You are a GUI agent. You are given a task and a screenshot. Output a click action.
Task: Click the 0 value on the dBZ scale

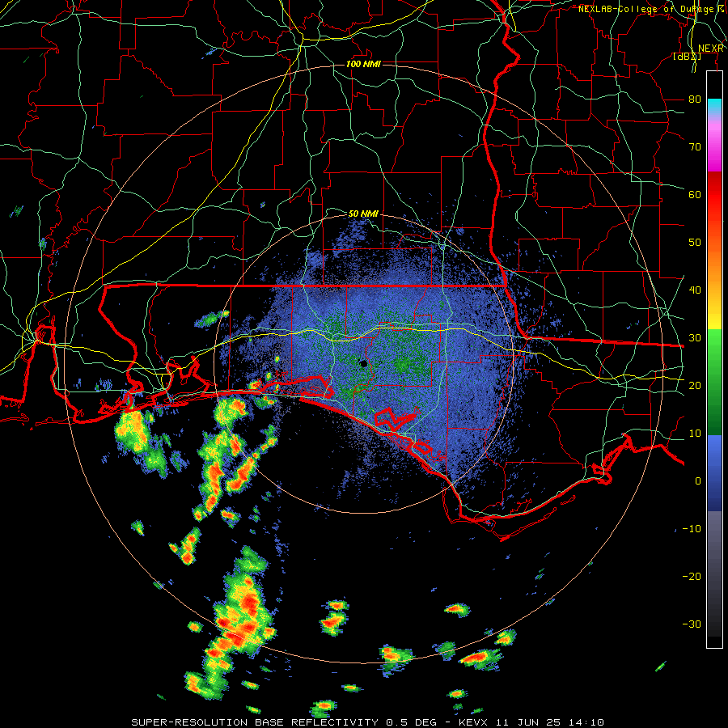(x=697, y=481)
